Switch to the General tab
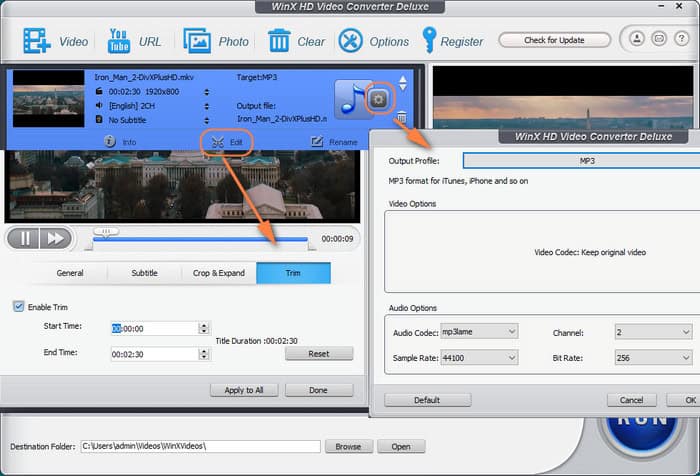This screenshot has height=476, width=700. (x=70, y=273)
